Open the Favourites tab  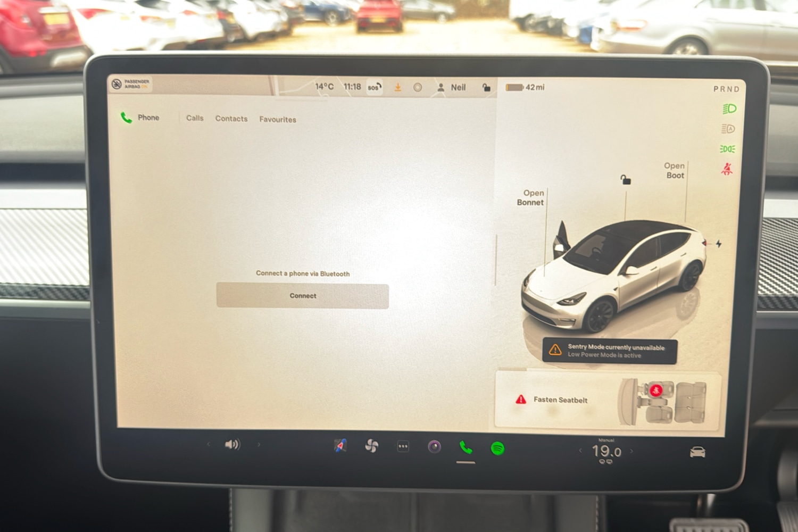click(277, 119)
